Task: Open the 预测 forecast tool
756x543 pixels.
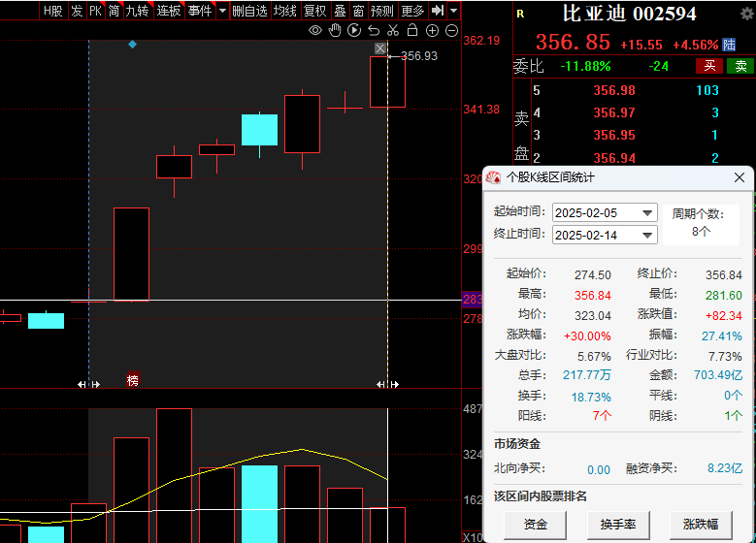Action: click(x=381, y=11)
